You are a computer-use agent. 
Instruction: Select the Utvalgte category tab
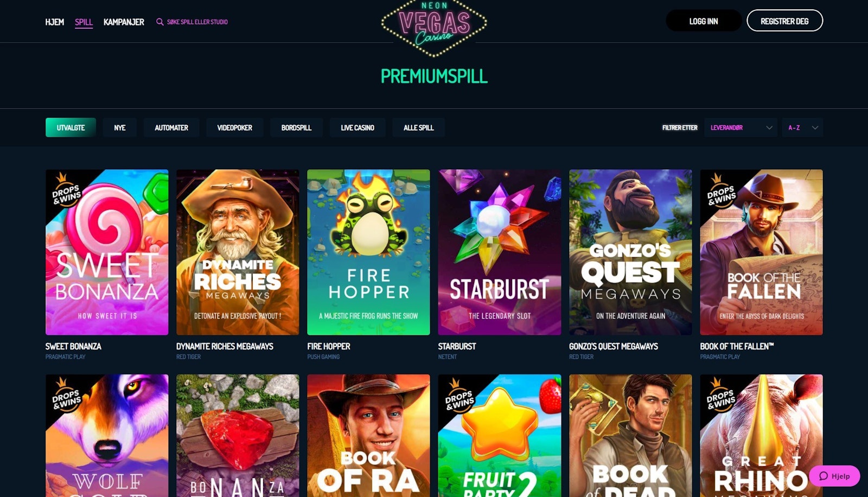[x=71, y=128]
